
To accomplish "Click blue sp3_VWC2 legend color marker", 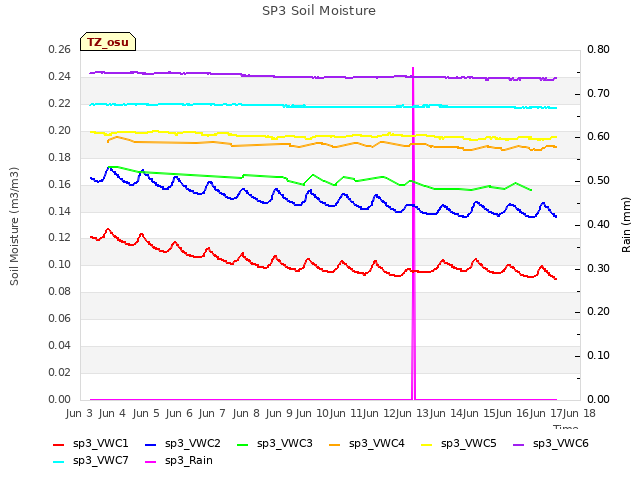I will tap(151, 445).
